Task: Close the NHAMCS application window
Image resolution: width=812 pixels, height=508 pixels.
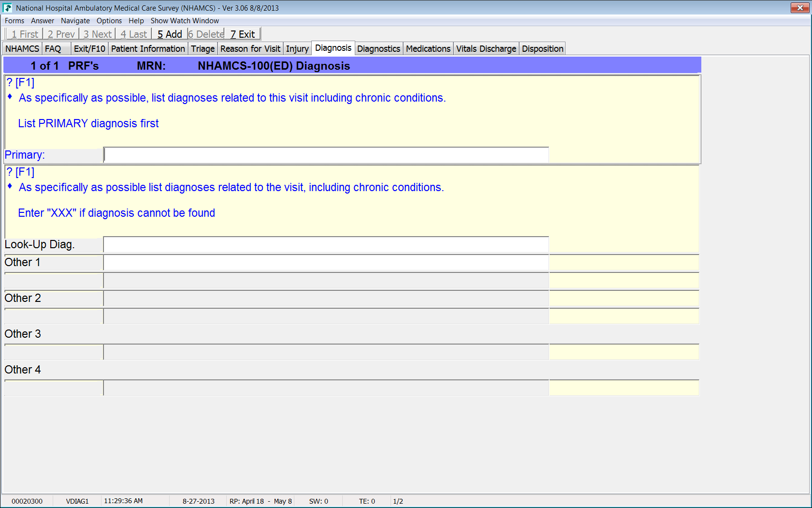Action: (x=800, y=8)
